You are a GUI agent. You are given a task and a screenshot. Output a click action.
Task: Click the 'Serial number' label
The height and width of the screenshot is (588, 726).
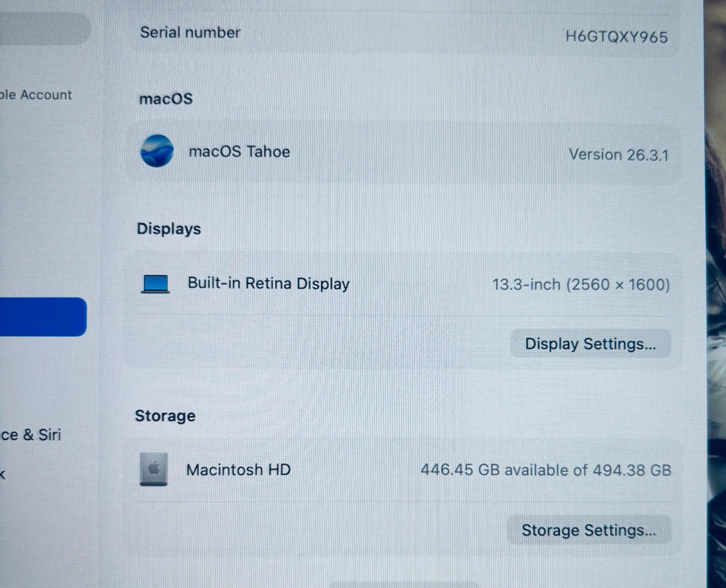coord(190,33)
